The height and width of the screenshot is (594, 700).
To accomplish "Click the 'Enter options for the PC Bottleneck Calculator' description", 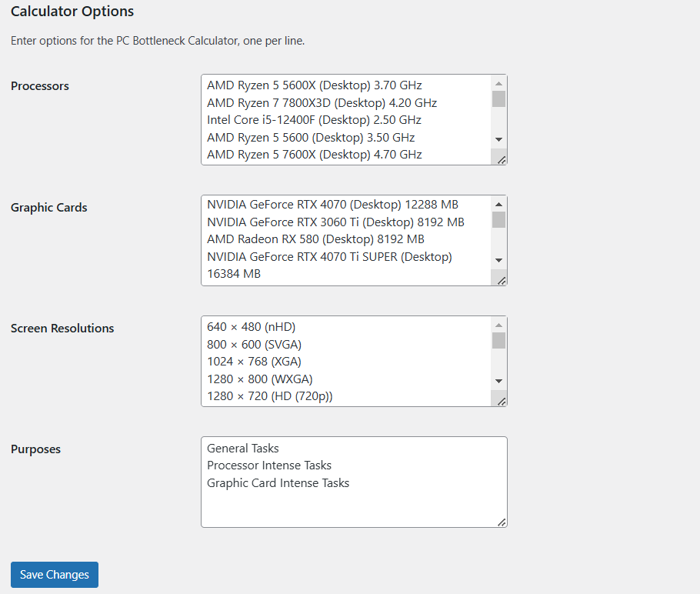I will tap(158, 41).
